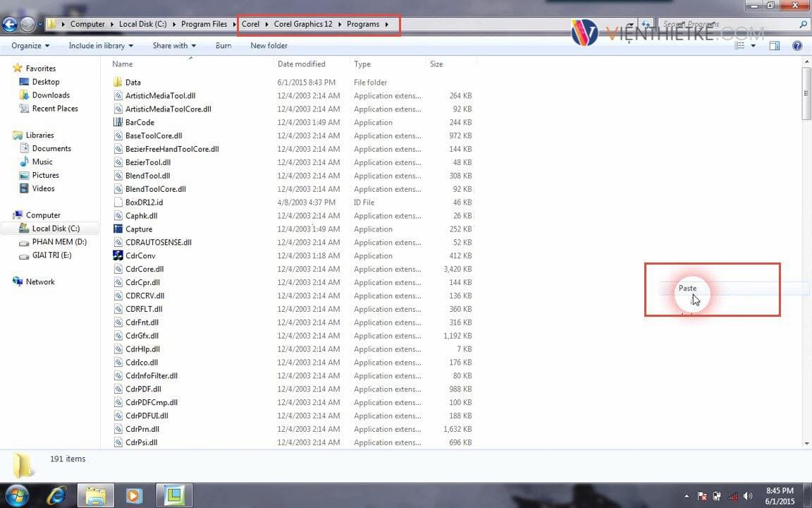
Task: Click the network signal tray icon
Action: tap(732, 496)
